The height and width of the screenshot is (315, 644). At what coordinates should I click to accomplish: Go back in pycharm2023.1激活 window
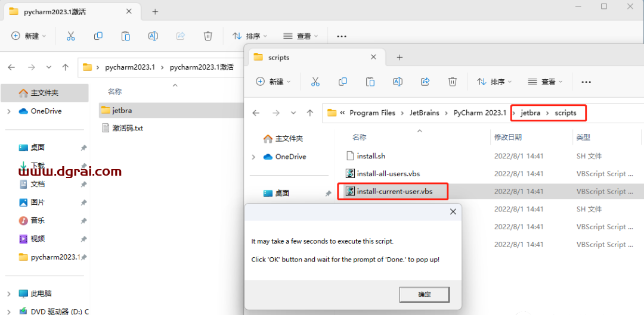pos(11,67)
